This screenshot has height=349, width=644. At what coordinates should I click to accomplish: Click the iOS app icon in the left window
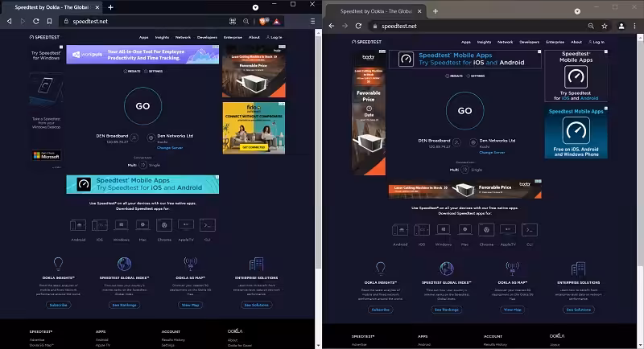[x=99, y=225]
